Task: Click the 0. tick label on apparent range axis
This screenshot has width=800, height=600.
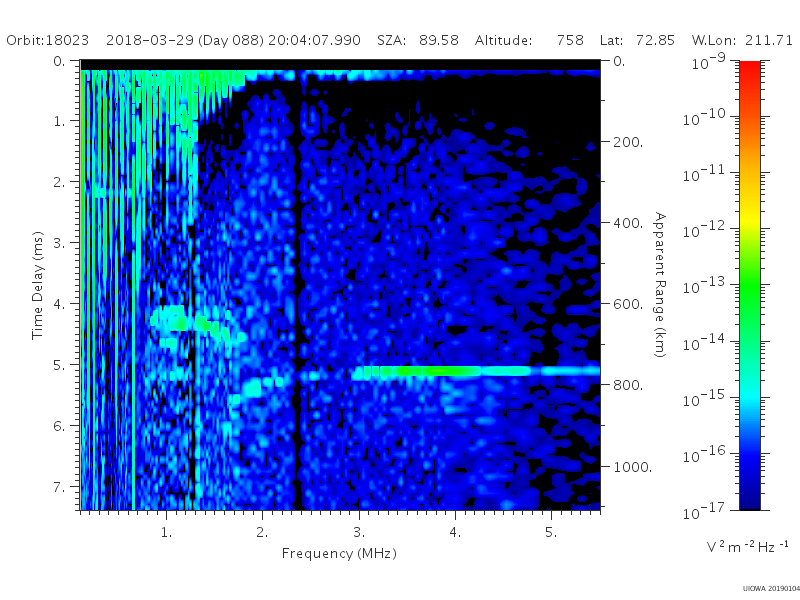Action: click(x=619, y=61)
